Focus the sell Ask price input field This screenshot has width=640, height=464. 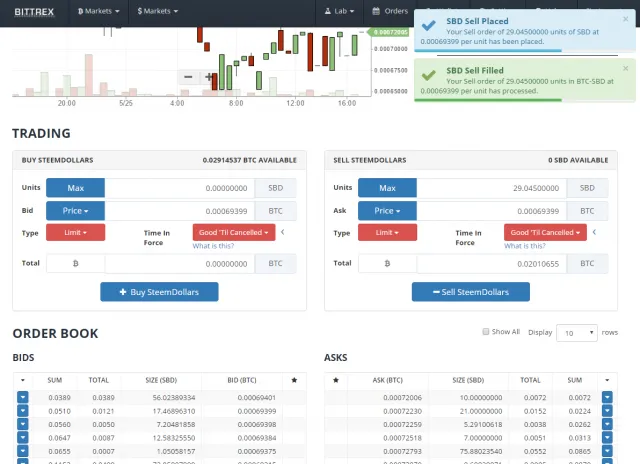(491, 211)
